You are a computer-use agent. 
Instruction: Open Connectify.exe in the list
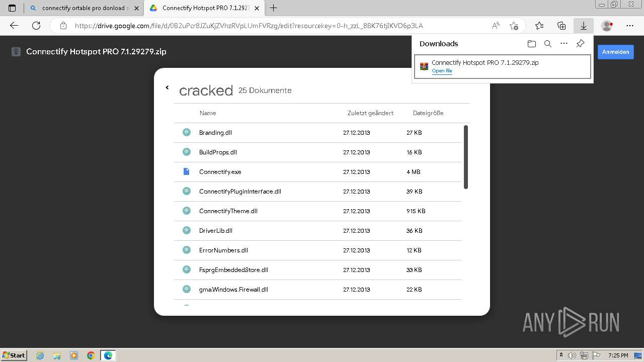pyautogui.click(x=317, y=172)
